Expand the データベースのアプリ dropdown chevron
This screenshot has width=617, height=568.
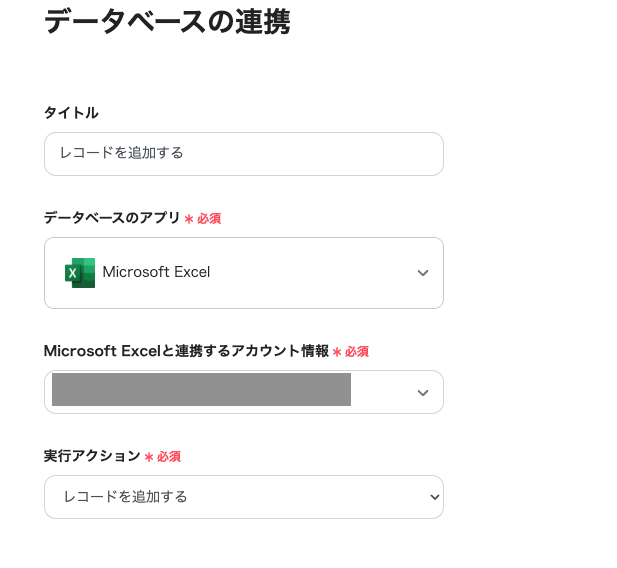click(x=423, y=273)
